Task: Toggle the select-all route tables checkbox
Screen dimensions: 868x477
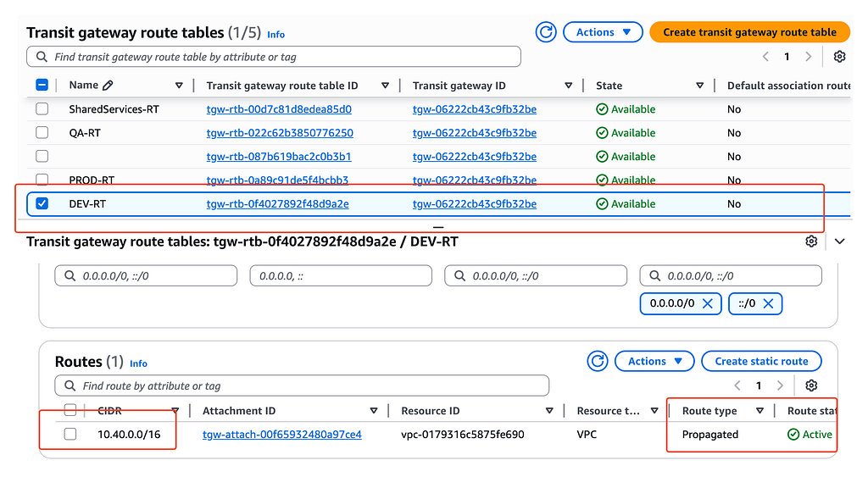Action: tap(42, 85)
